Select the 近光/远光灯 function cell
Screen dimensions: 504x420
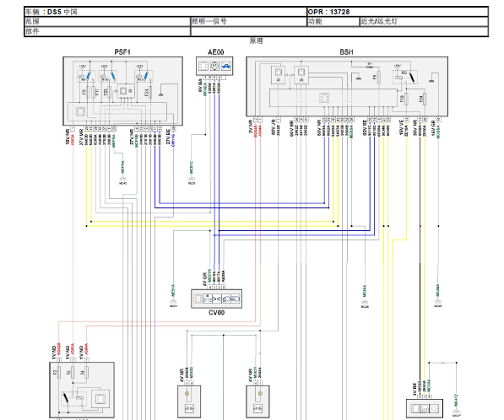(x=424, y=22)
